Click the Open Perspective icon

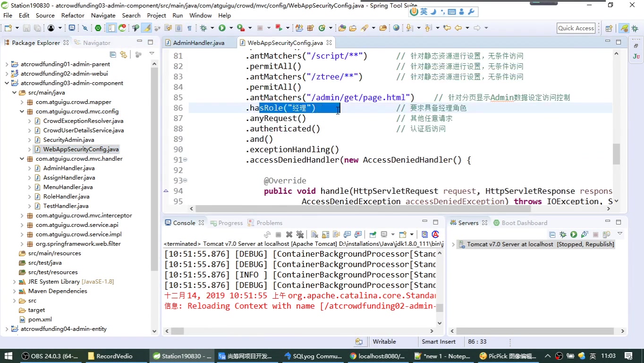point(609,28)
